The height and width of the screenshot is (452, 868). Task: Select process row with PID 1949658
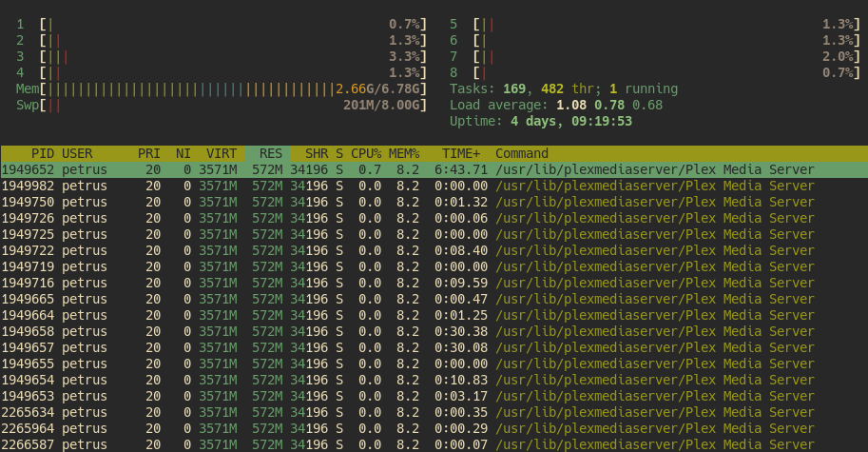[x=434, y=331]
